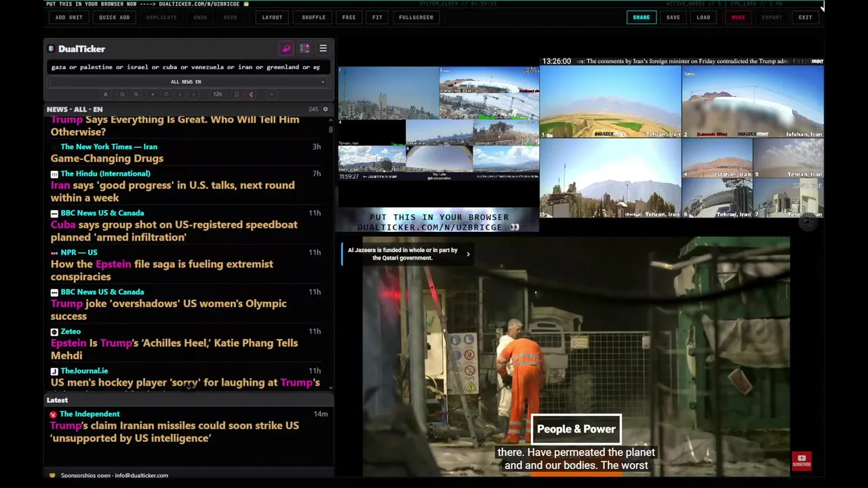Click the ADD UNIT button
868x488 pixels.
68,17
